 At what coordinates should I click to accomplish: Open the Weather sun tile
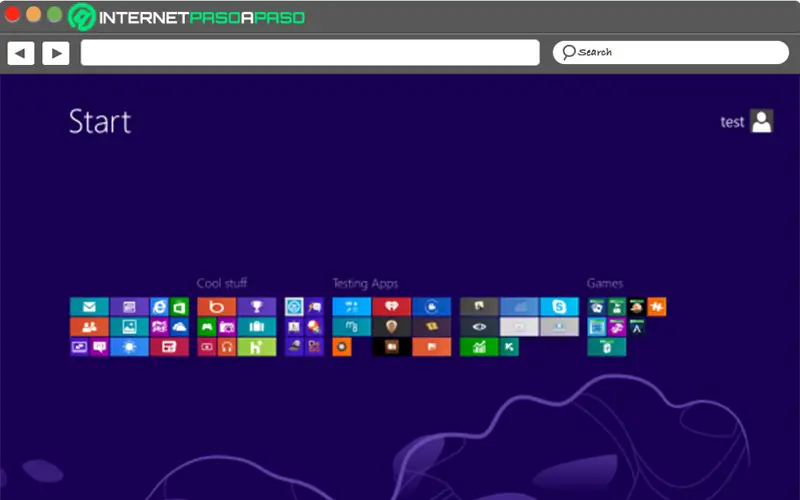tap(129, 347)
